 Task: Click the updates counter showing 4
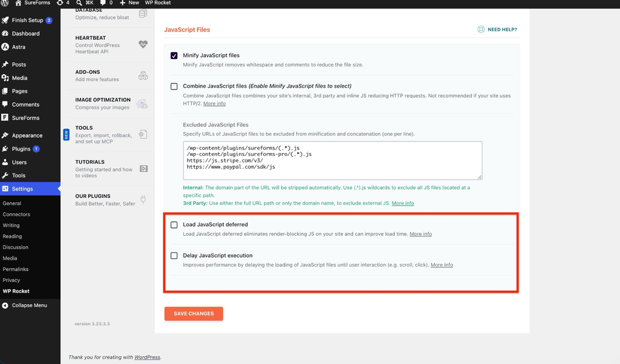click(63, 3)
